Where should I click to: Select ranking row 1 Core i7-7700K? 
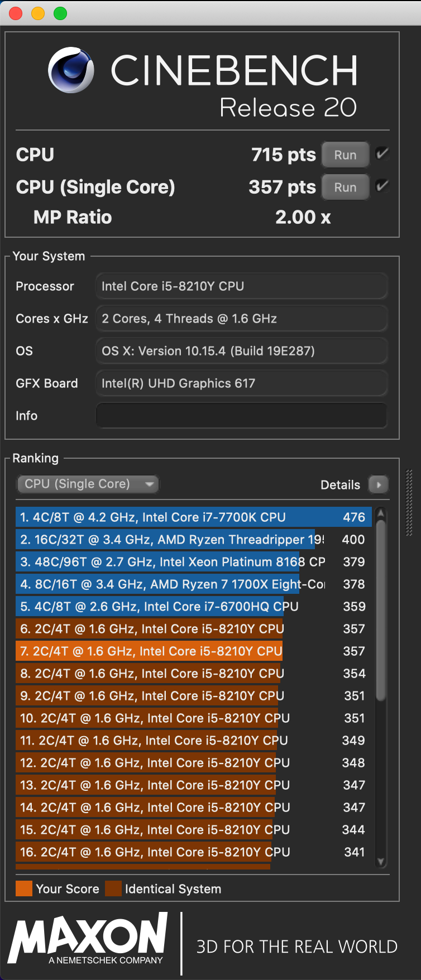pyautogui.click(x=193, y=517)
